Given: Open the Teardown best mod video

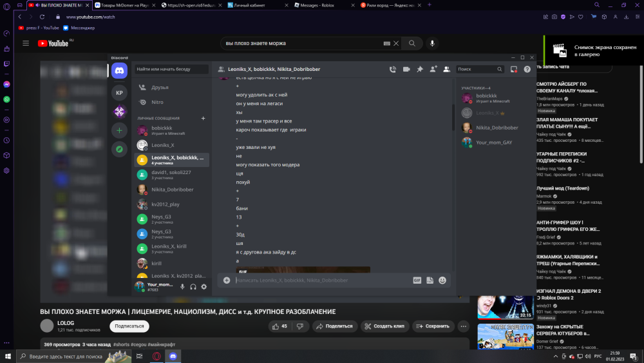Looking at the screenshot, I should point(562,188).
